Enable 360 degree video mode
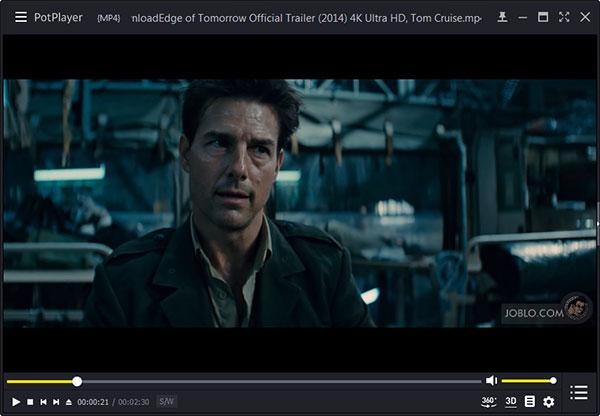The image size is (600, 416). pyautogui.click(x=488, y=401)
